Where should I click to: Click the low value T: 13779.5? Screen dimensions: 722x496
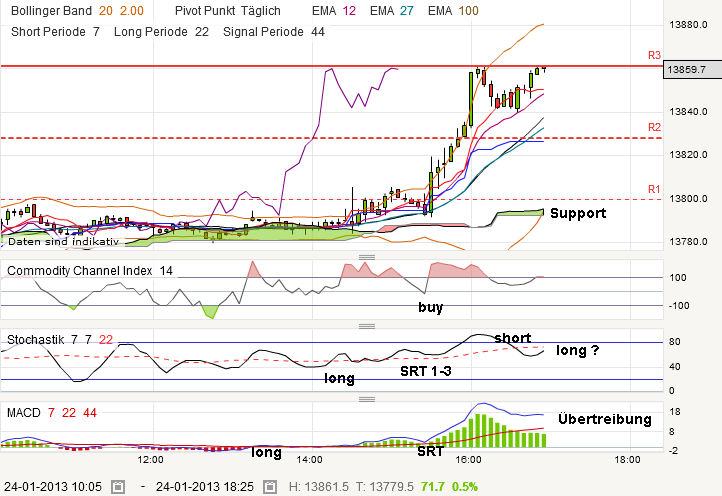(x=384, y=486)
